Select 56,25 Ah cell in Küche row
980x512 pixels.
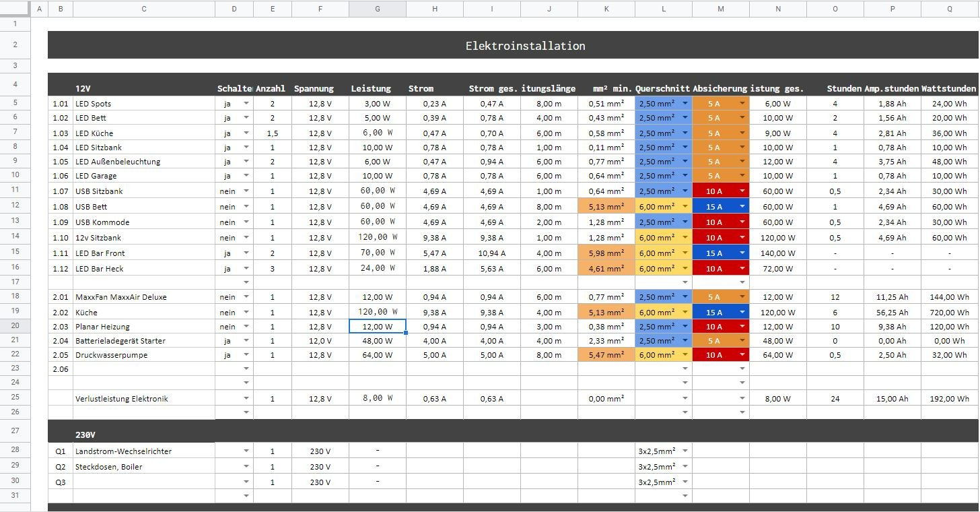(893, 313)
